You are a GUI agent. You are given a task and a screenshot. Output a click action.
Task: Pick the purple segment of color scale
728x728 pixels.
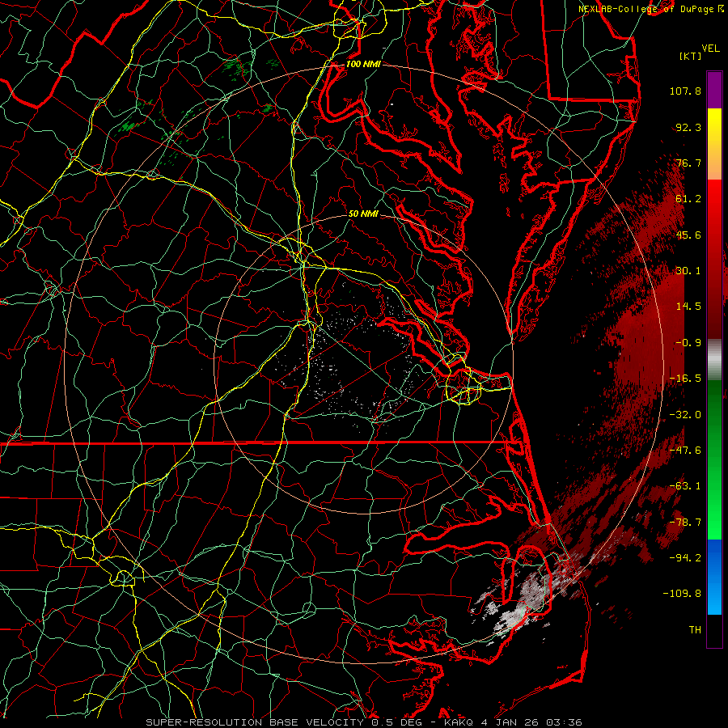[714, 90]
